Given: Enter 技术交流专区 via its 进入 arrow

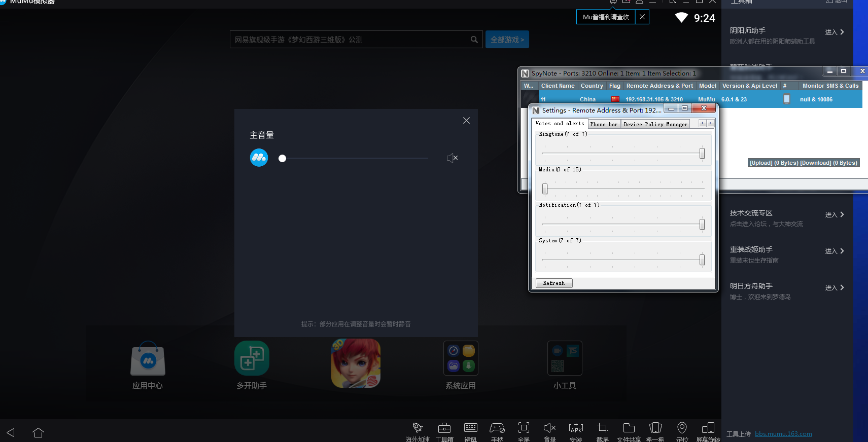Looking at the screenshot, I should (835, 214).
